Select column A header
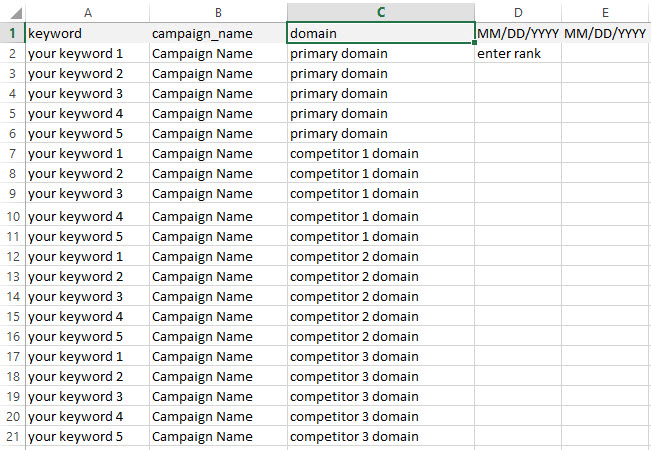 coord(87,11)
